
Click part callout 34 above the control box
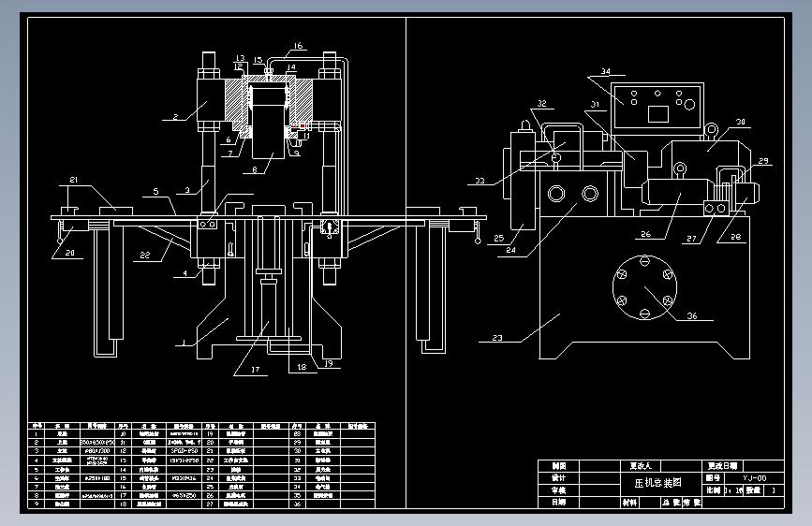(x=605, y=71)
